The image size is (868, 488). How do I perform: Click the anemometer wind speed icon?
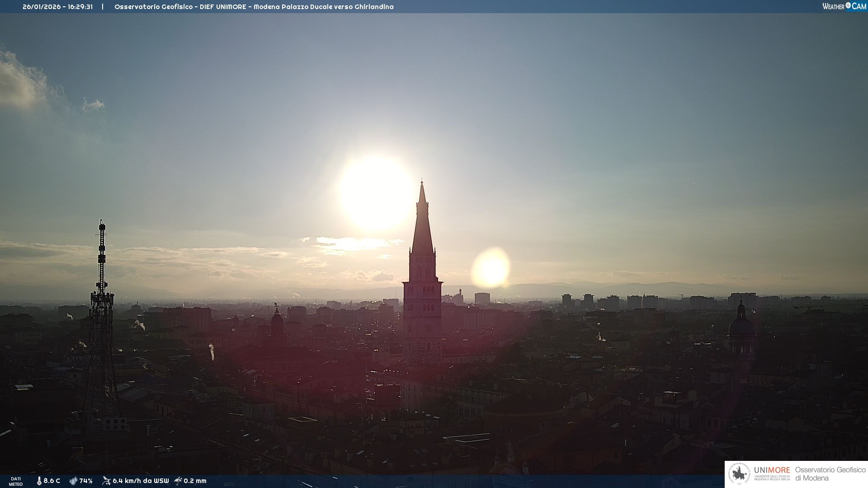point(106,481)
